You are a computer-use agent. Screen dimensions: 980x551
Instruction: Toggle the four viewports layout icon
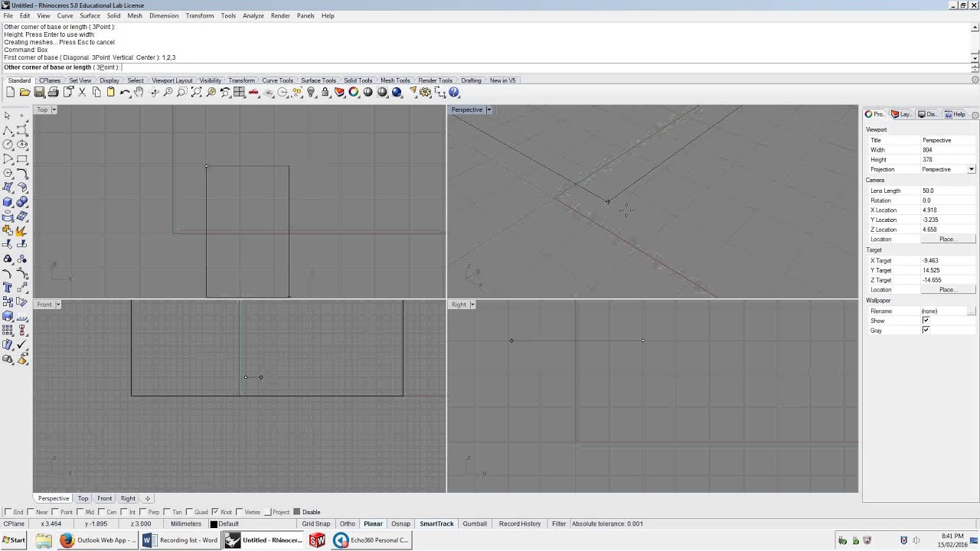pos(240,93)
